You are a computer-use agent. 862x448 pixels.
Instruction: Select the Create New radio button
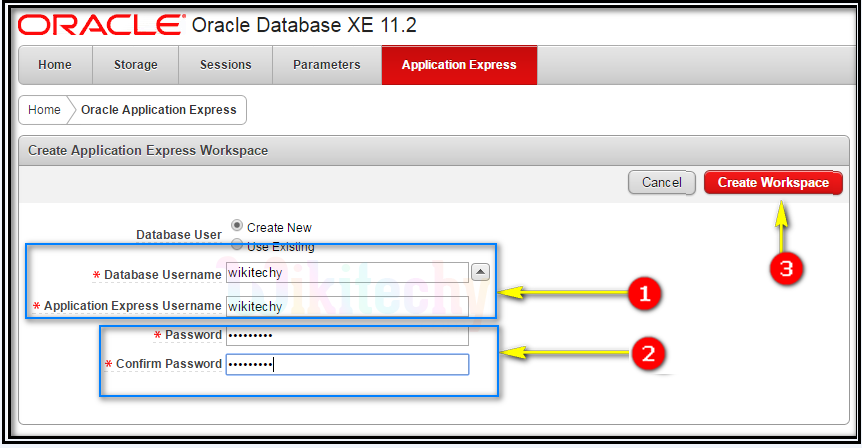(x=237, y=225)
